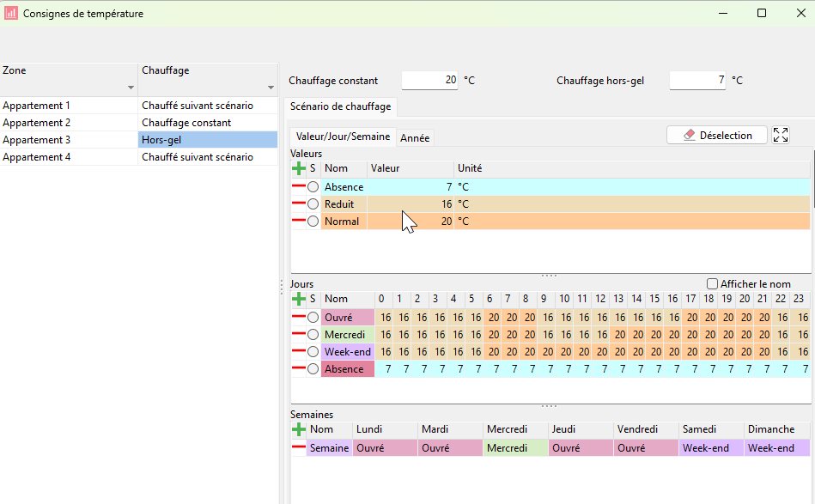Delete the Mercredi day profile
Image resolution: width=815 pixels, height=504 pixels.
299,335
